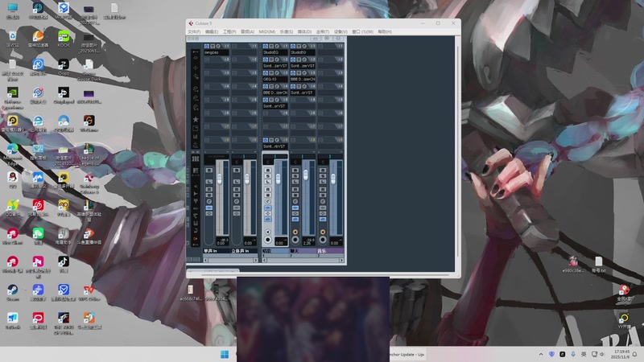Open slot 8 Sonit insert selector on selected channel
644x362 pixels.
(275, 146)
